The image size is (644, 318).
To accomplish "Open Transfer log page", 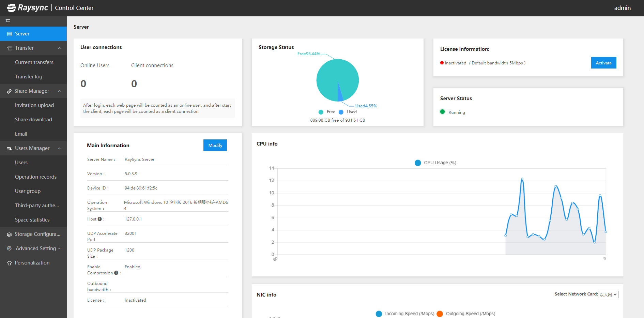I will (x=33, y=77).
